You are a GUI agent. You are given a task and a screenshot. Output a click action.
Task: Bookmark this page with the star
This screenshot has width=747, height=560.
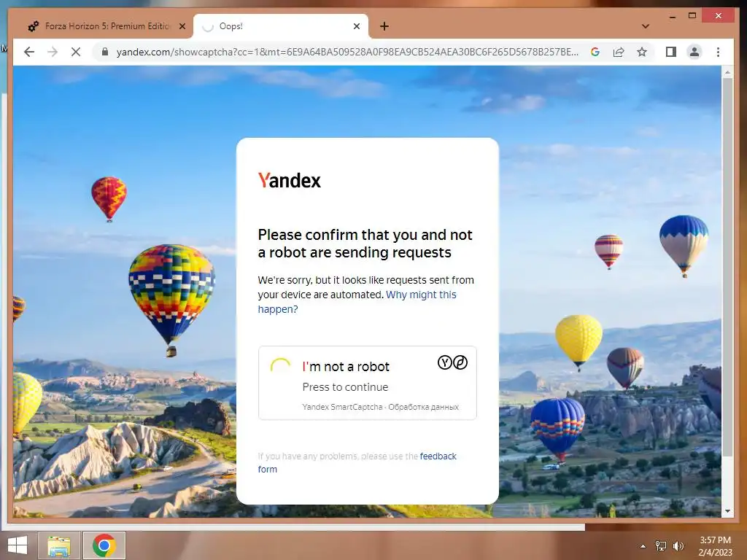tap(642, 52)
